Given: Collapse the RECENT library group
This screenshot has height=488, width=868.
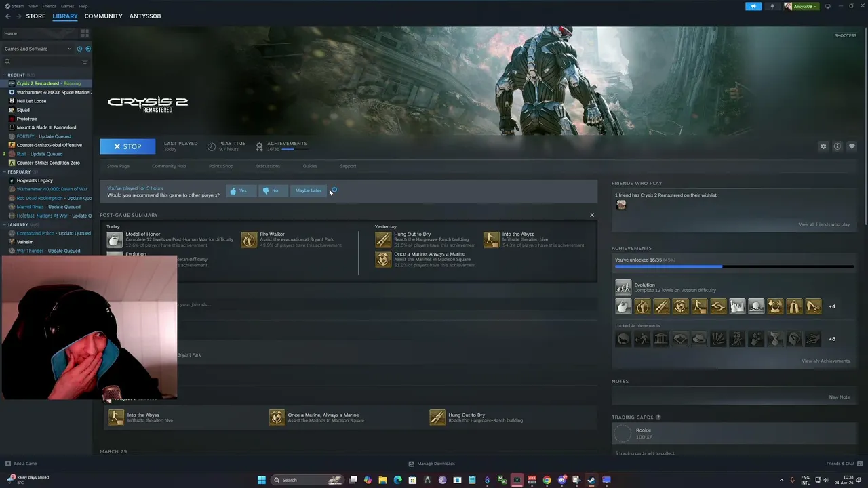Looking at the screenshot, I should click(5, 75).
